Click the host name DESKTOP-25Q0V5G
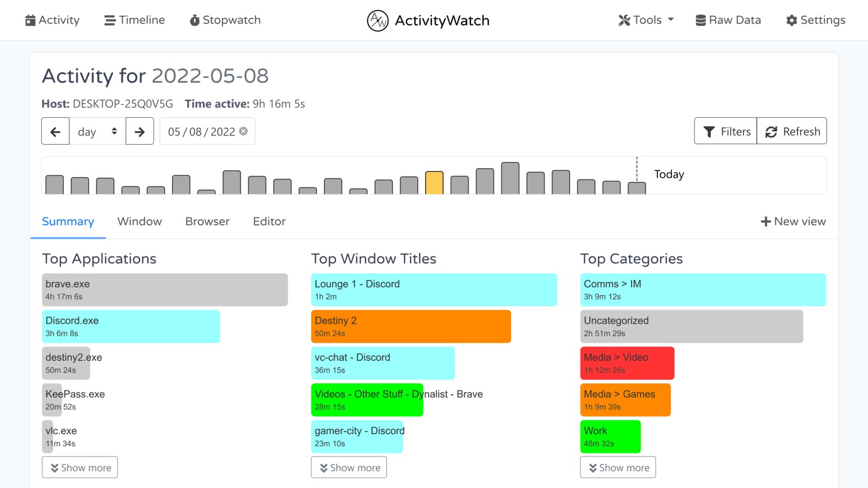This screenshot has height=488, width=868. tap(123, 104)
